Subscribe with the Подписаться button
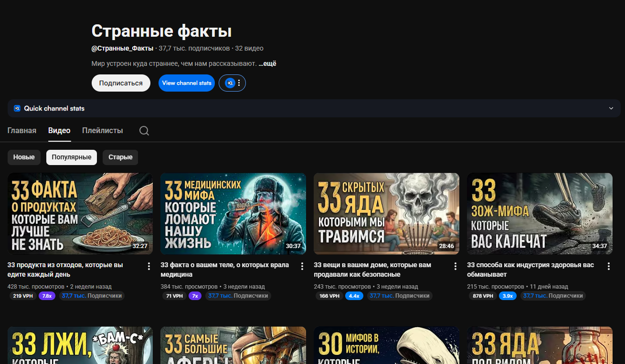The height and width of the screenshot is (364, 625). (x=121, y=83)
